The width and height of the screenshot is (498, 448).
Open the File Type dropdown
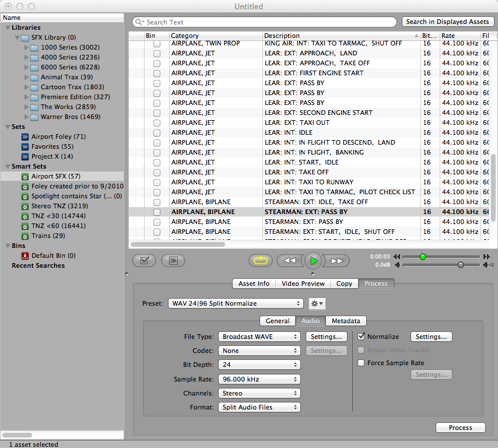(x=259, y=337)
